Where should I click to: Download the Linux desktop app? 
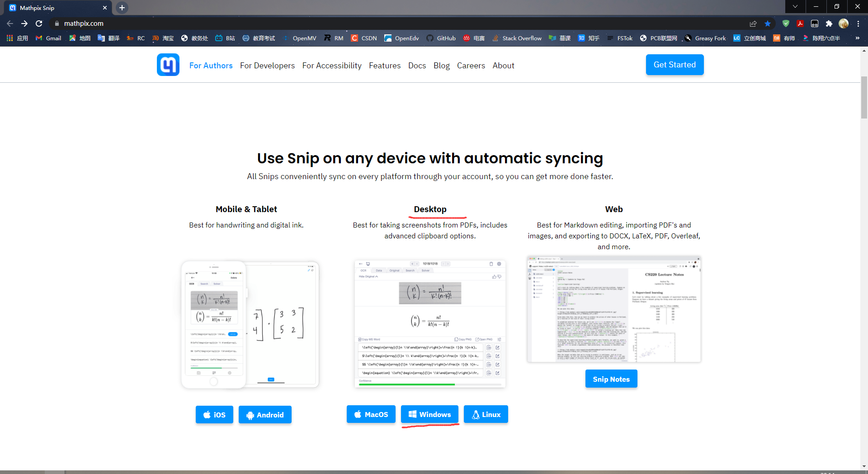pos(486,414)
